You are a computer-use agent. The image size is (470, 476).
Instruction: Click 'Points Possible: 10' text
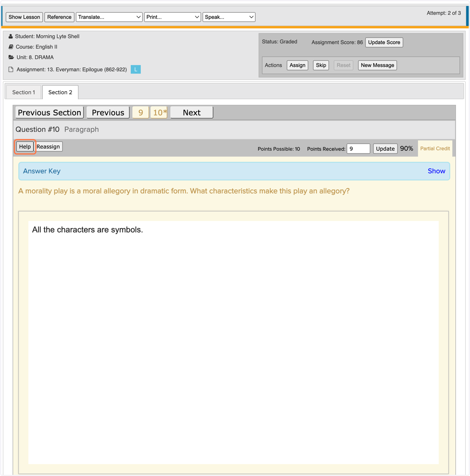pyautogui.click(x=279, y=149)
